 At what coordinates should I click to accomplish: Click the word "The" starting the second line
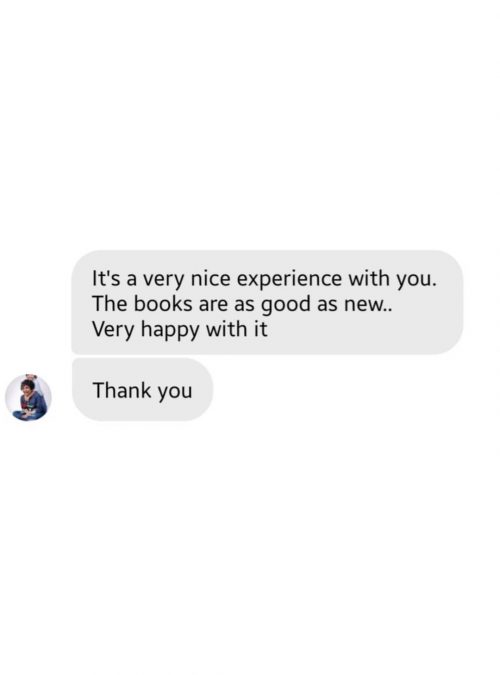(109, 303)
